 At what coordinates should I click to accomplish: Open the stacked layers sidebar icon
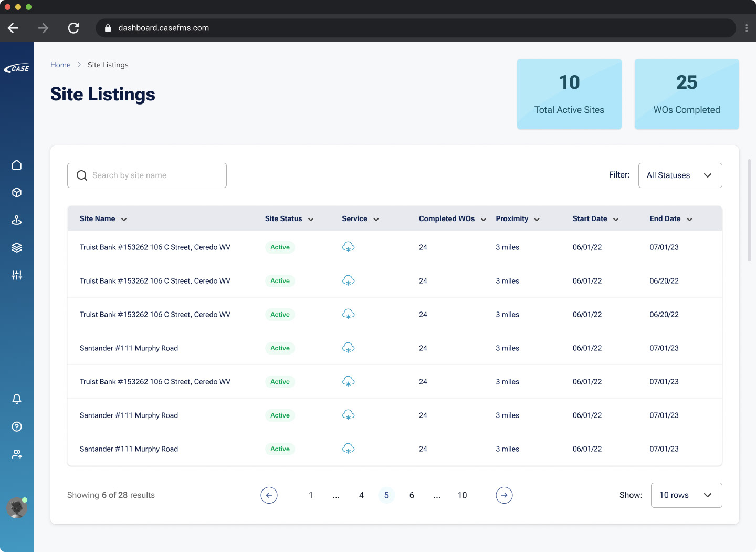point(17,247)
